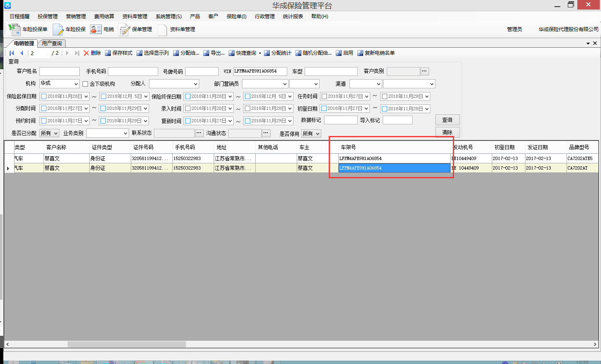601x364 pixels.
Task: Click the 分配统计 toolbar icon
Action: [267, 53]
